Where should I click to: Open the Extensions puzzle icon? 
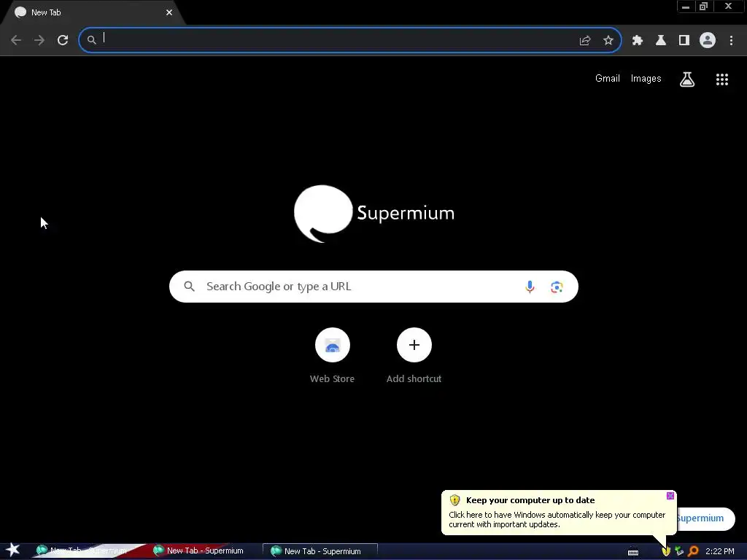point(638,41)
